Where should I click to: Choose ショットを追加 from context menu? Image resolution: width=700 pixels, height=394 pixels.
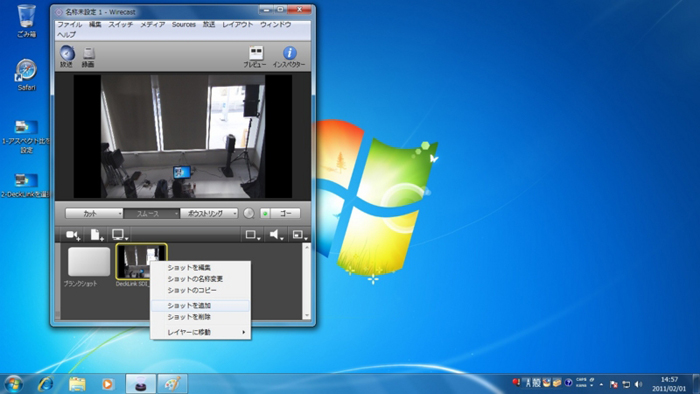(200, 306)
